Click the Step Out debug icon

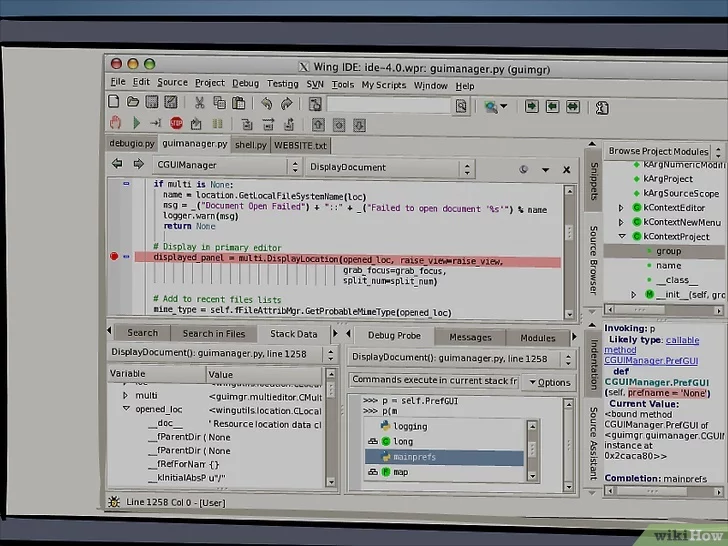[x=289, y=124]
